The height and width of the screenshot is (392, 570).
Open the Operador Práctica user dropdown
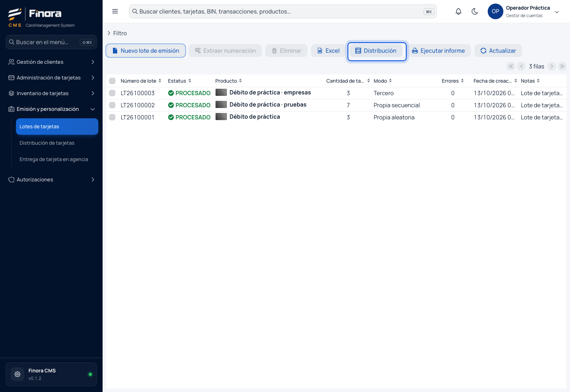(x=557, y=12)
